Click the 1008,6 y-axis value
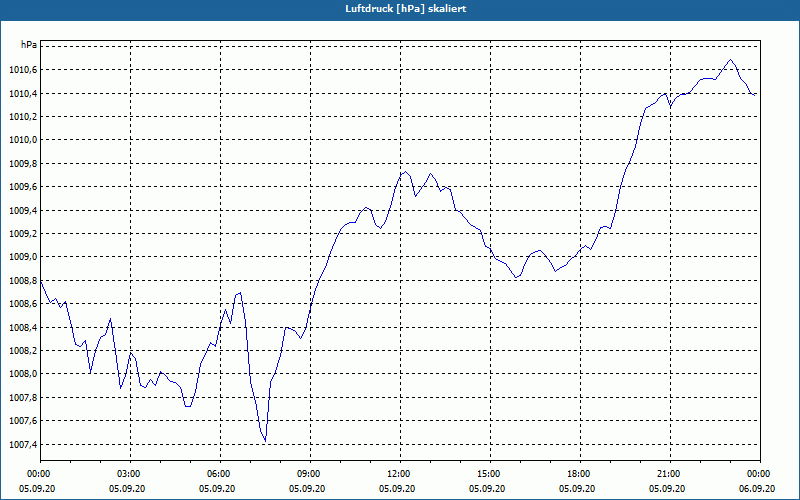The height and width of the screenshot is (500, 800). click(x=23, y=304)
